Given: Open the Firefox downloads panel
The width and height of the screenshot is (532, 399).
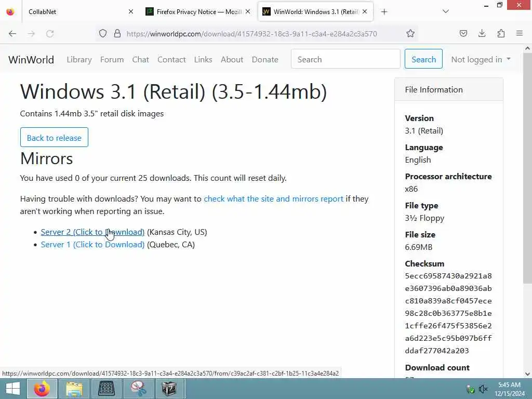Looking at the screenshot, I should 482,33.
